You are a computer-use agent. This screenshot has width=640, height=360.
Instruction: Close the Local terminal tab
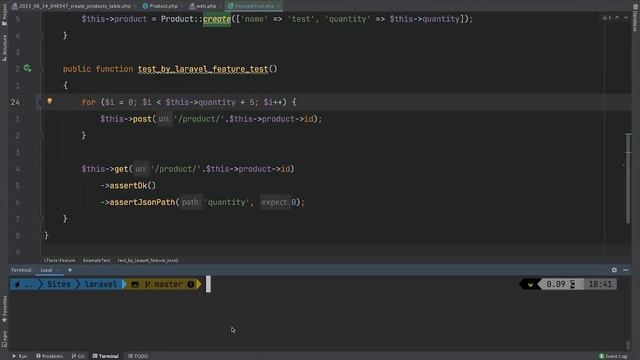click(58, 270)
